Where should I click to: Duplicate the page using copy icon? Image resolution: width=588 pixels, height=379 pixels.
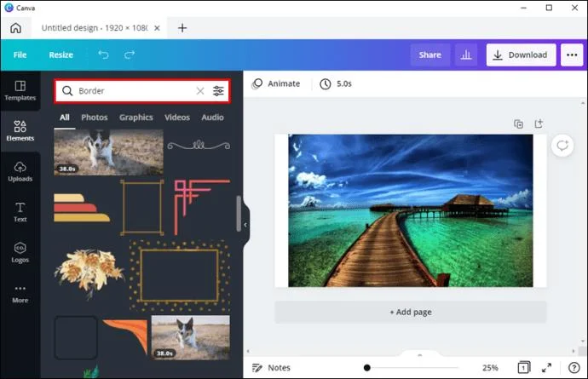coord(518,124)
